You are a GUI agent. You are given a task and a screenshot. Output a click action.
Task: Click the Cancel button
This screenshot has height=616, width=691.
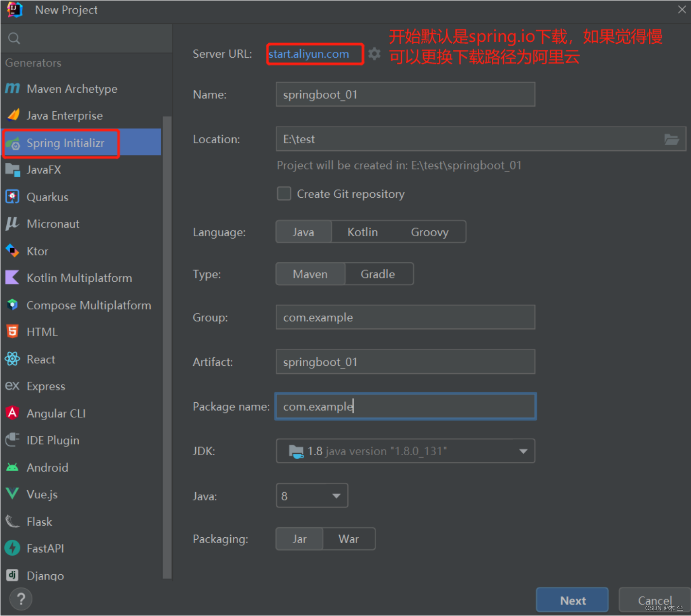tap(654, 600)
